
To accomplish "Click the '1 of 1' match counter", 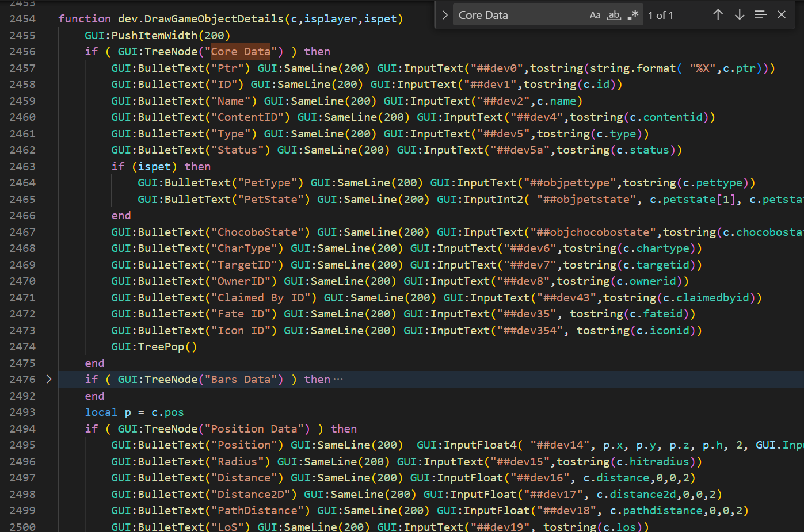I will point(661,16).
